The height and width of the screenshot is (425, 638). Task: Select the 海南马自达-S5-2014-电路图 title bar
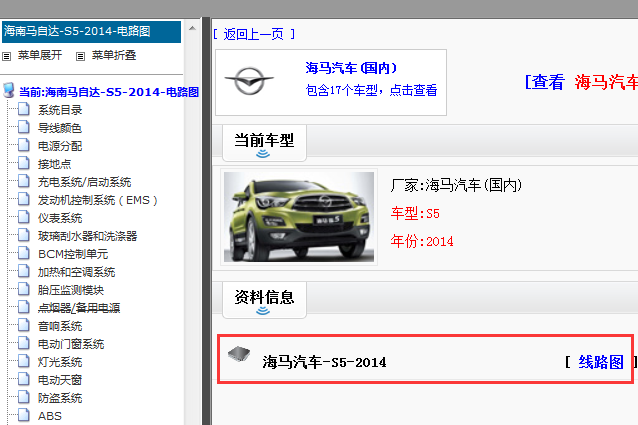point(91,31)
